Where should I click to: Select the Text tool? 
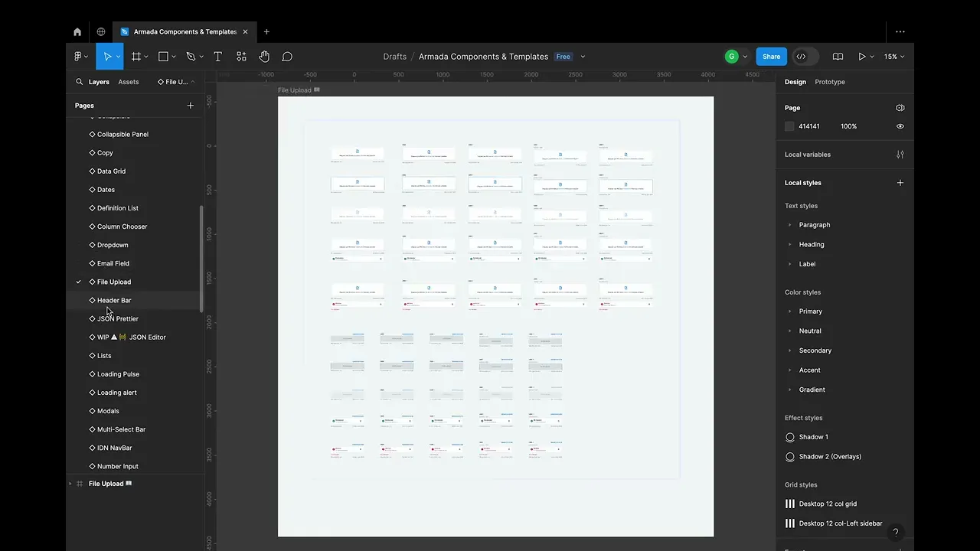(x=217, y=57)
